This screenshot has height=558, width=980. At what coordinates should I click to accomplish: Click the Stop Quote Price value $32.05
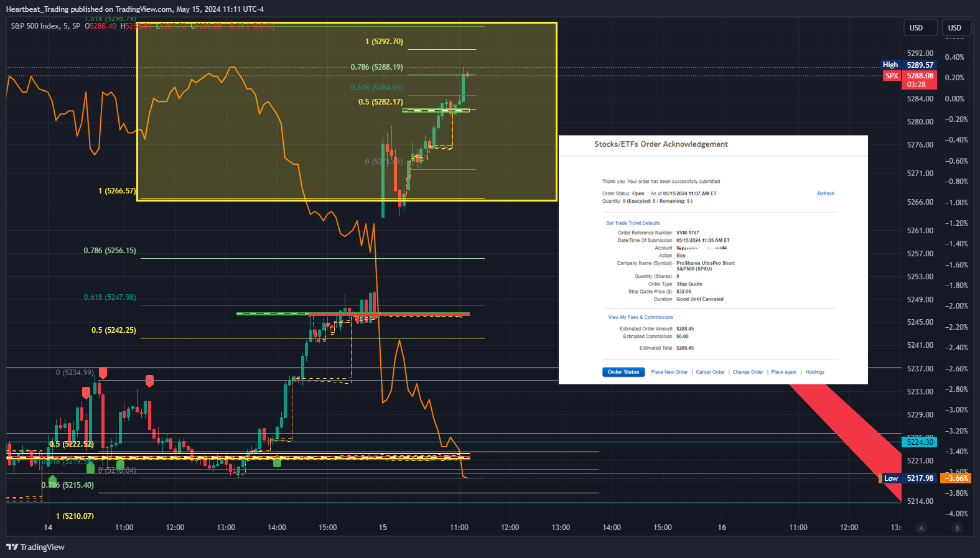pos(684,292)
